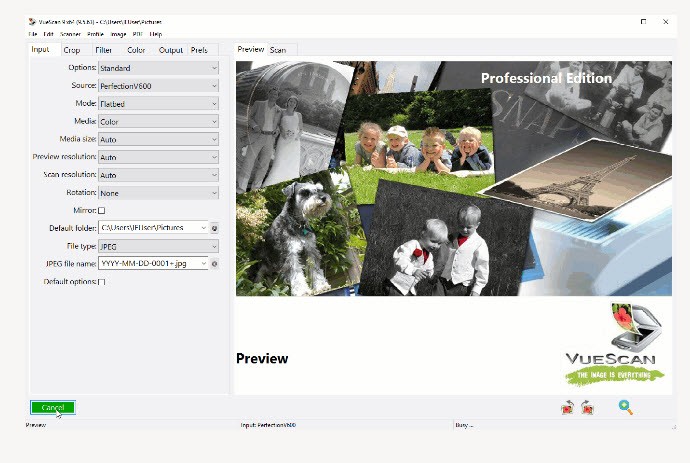The height and width of the screenshot is (463, 690).
Task: Click the rotate left icon below the preview
Action: 567,408
